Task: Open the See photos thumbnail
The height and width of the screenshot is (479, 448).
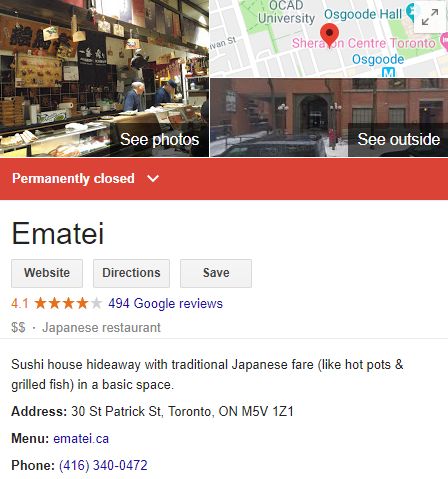Action: tap(104, 78)
